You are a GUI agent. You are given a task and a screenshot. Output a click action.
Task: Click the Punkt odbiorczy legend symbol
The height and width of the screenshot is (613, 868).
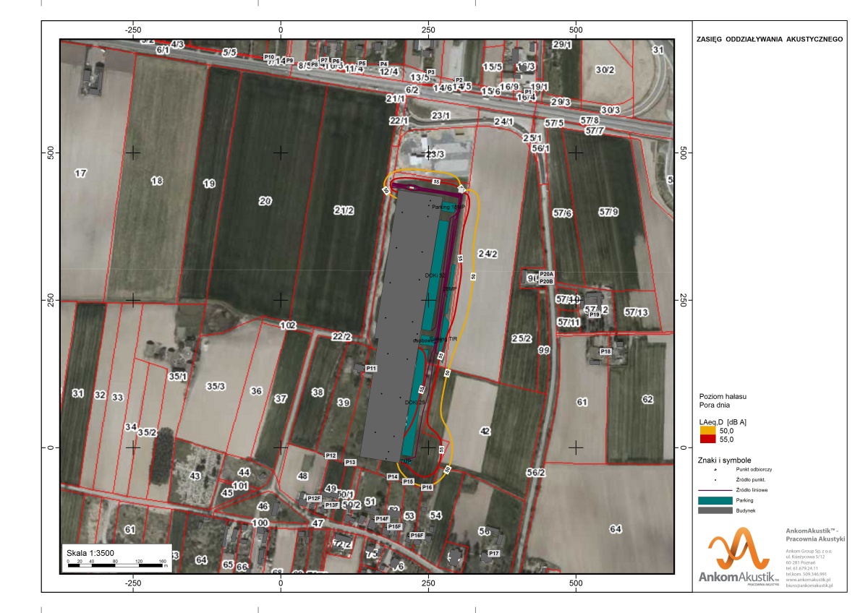715,469
